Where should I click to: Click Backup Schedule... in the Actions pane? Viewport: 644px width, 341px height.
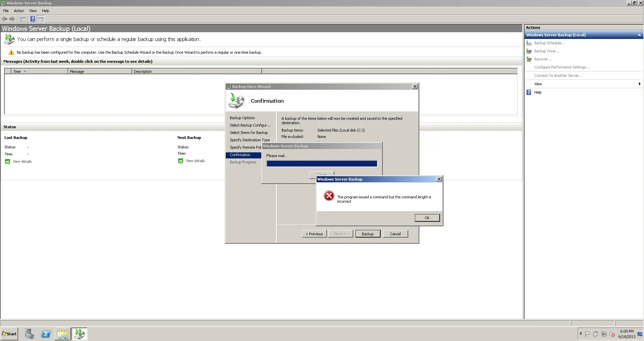click(x=549, y=43)
